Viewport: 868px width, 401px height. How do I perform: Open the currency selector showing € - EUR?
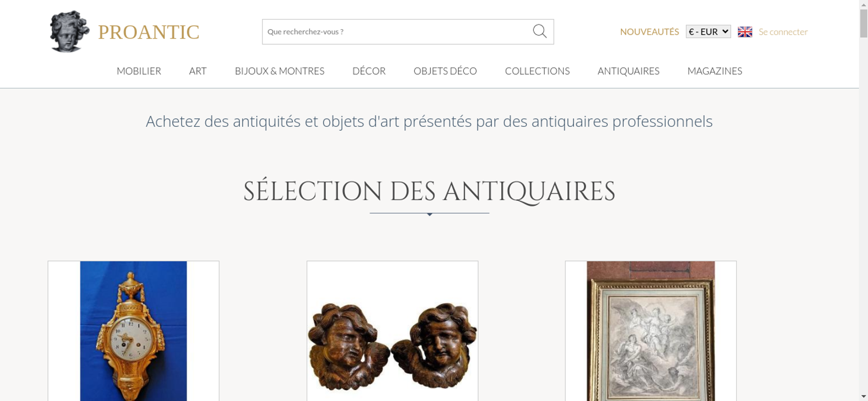(708, 32)
